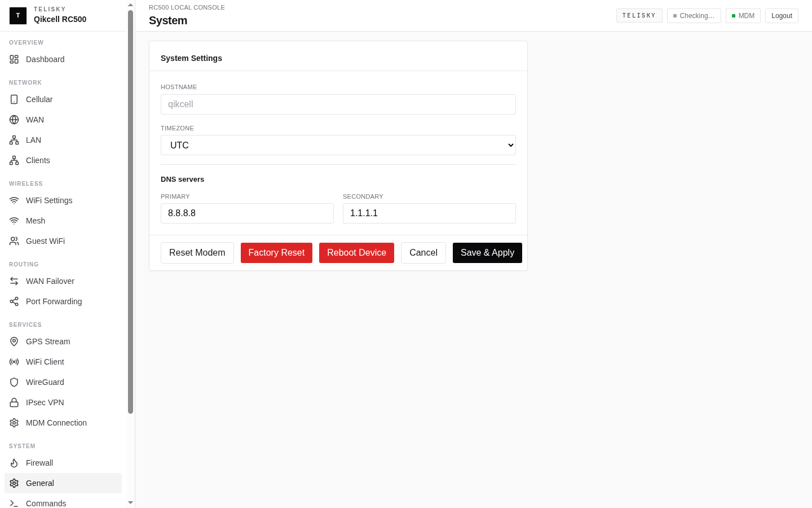The image size is (812, 508).
Task: Open the Mesh page
Action: tap(63, 221)
